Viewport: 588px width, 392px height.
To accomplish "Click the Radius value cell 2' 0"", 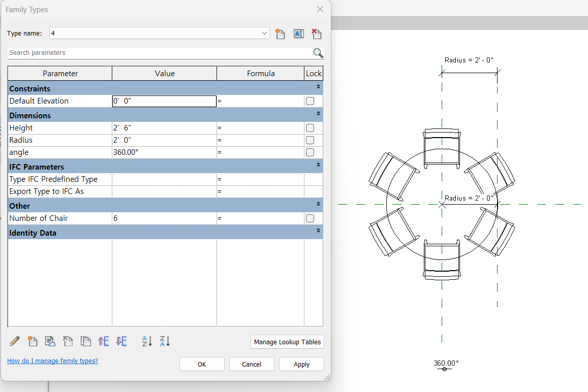I will click(x=164, y=140).
